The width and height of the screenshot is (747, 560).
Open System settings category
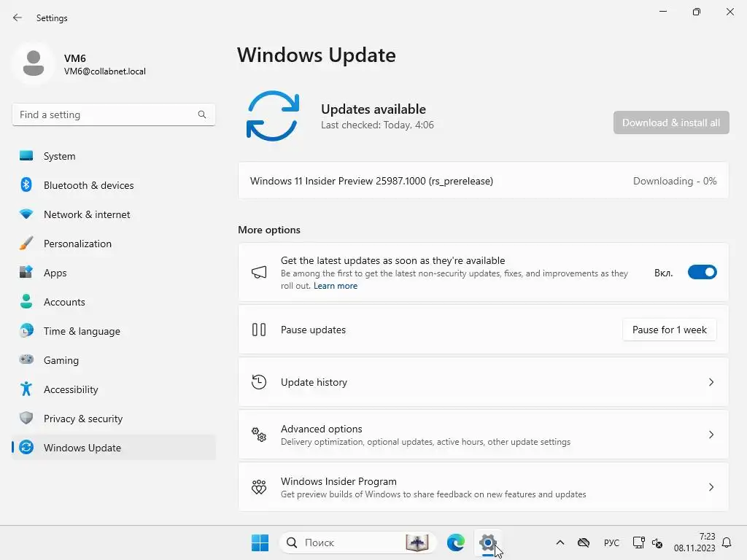tap(113, 156)
